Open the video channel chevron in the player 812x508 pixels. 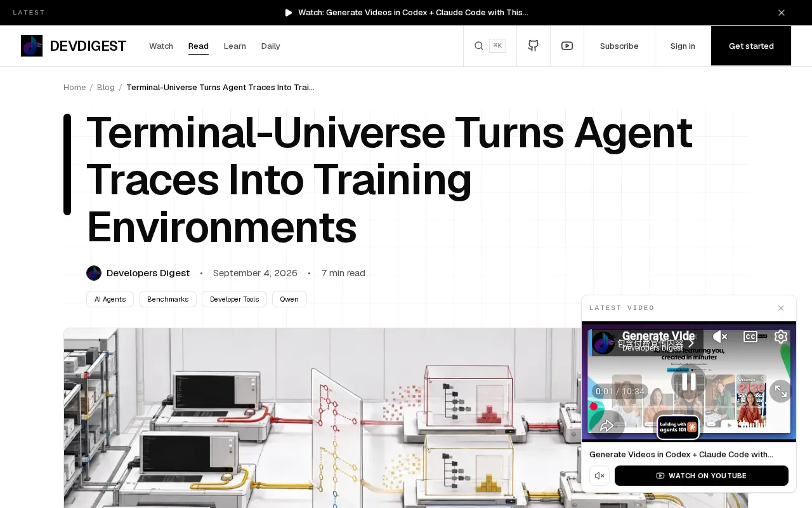click(x=691, y=344)
